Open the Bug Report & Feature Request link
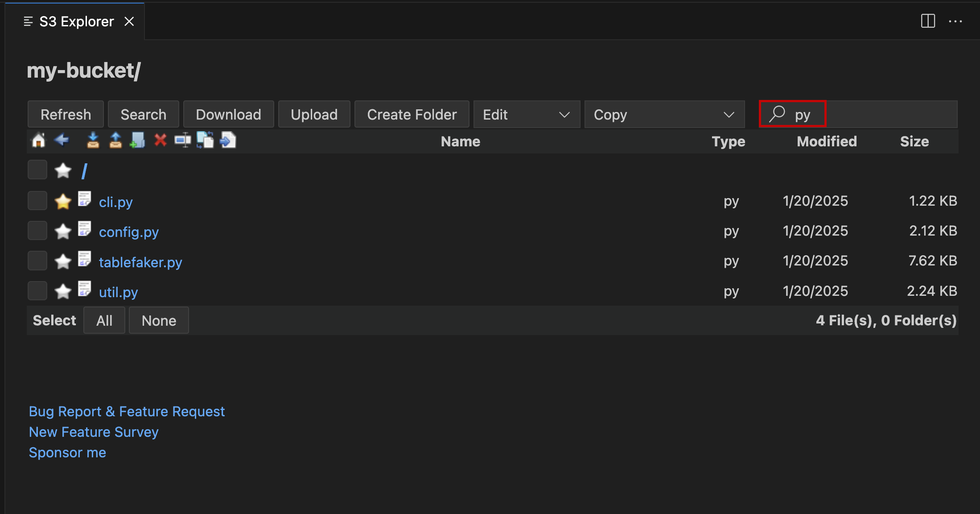Screen dimensions: 980x514 coord(126,411)
